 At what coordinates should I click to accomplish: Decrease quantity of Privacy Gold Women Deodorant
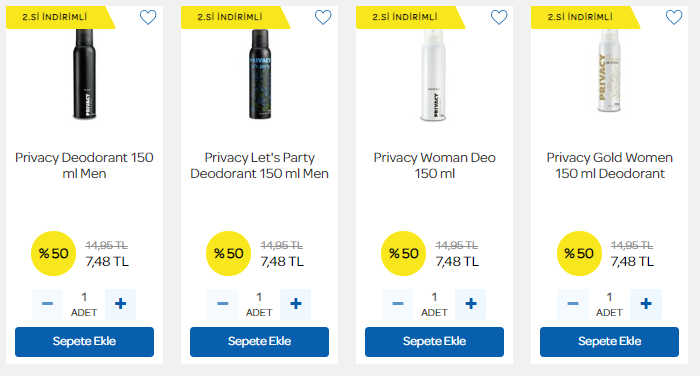coord(573,304)
